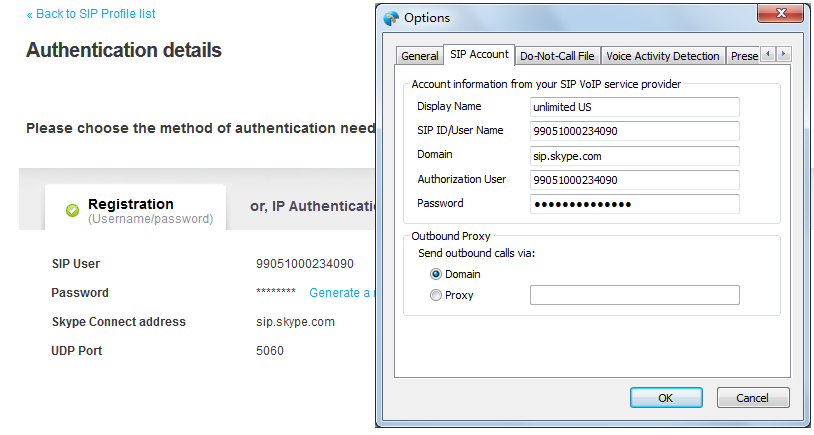The width and height of the screenshot is (814, 435).
Task: Click the empty Proxy address field
Action: pos(634,295)
